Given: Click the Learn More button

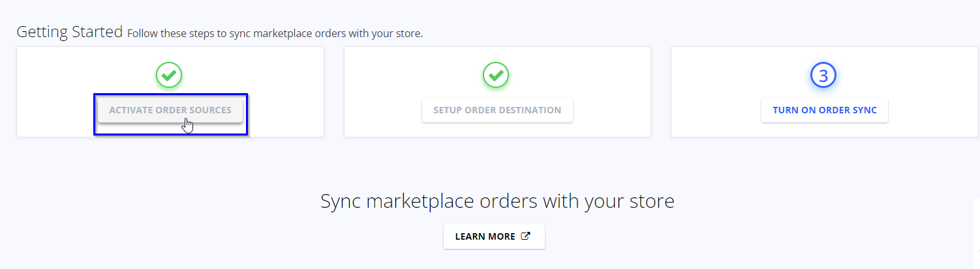Looking at the screenshot, I should pos(494,236).
